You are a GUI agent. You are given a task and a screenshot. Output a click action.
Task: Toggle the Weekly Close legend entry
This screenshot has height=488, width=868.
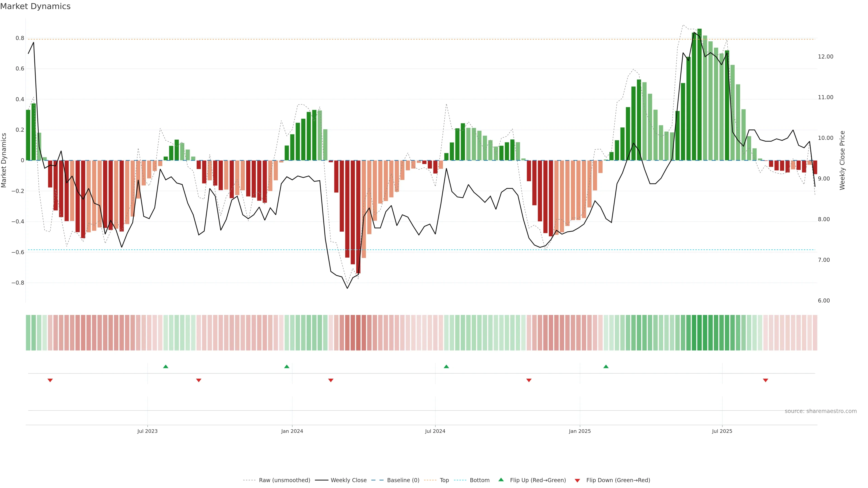348,480
